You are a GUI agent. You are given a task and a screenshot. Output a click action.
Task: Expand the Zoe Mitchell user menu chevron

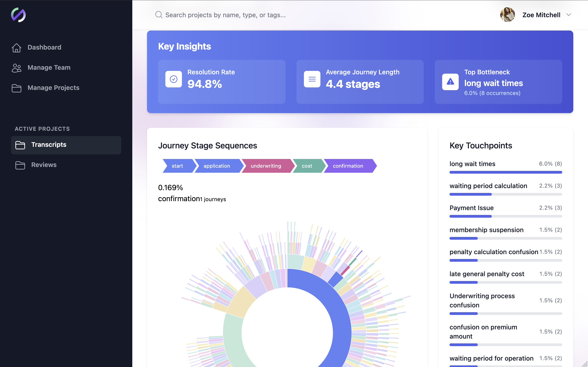point(568,15)
